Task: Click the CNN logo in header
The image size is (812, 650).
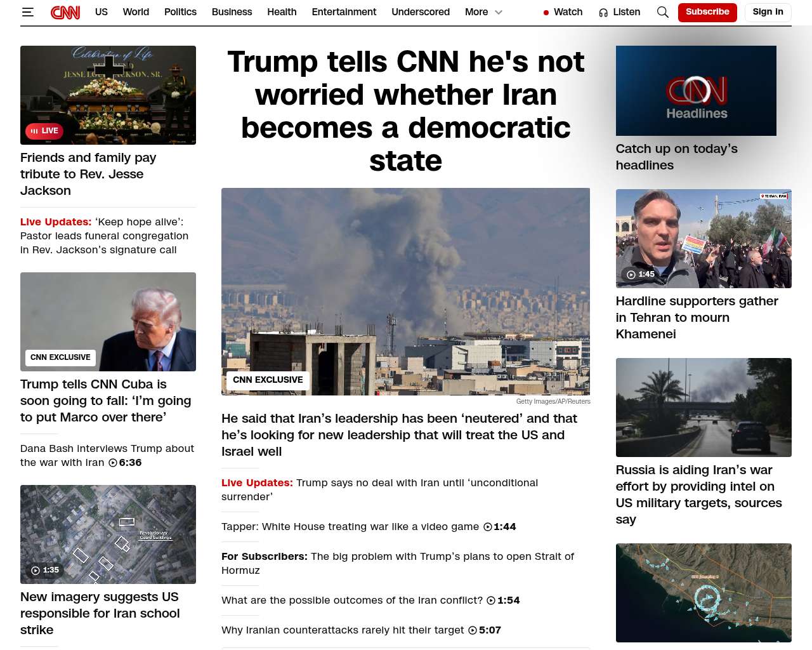Action: click(65, 12)
